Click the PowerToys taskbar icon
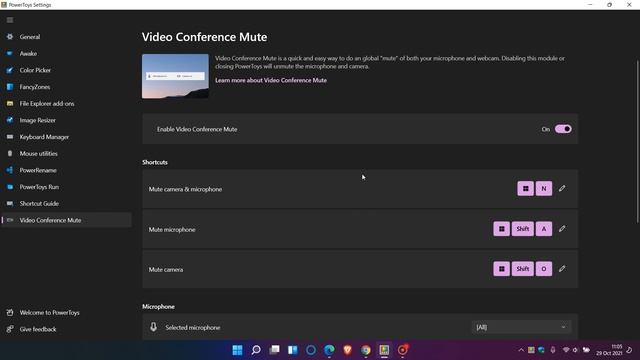This screenshot has height=360, width=640. coord(384,350)
